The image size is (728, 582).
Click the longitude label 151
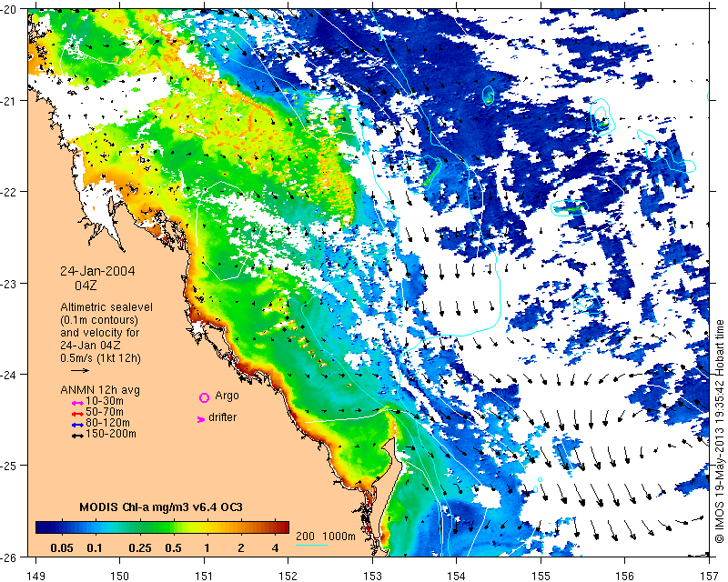coord(204,577)
